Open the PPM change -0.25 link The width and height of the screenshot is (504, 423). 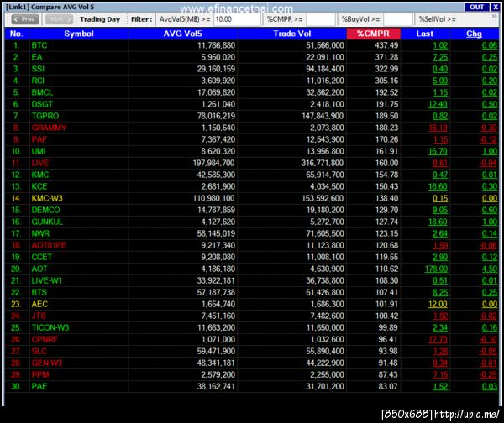(x=488, y=375)
